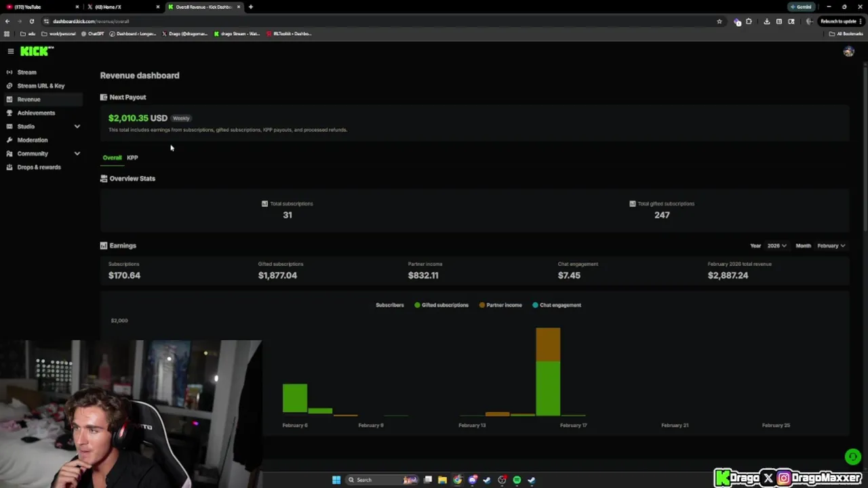Open the green support chat bubble
Image resolution: width=868 pixels, height=488 pixels.
pos(852,457)
